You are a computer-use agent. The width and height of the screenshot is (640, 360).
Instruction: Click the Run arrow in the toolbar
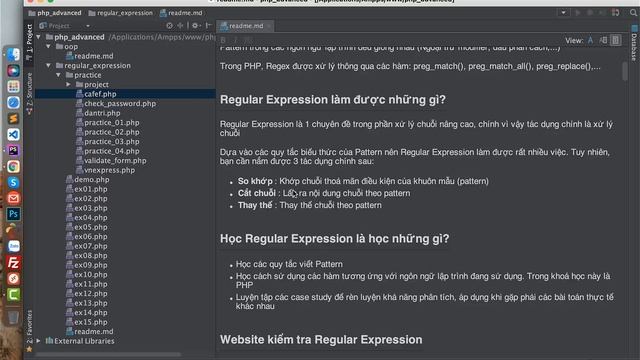click(578, 13)
